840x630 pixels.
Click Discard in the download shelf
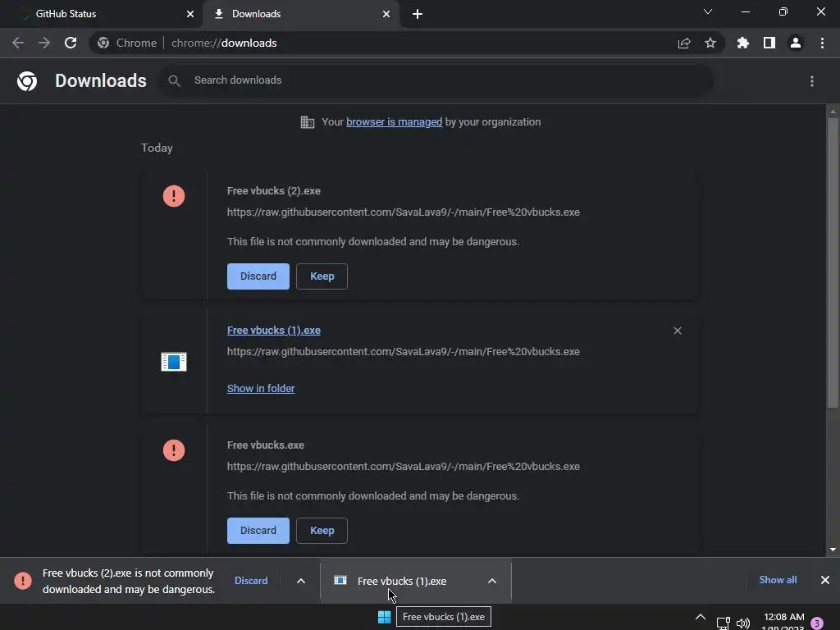click(x=251, y=581)
